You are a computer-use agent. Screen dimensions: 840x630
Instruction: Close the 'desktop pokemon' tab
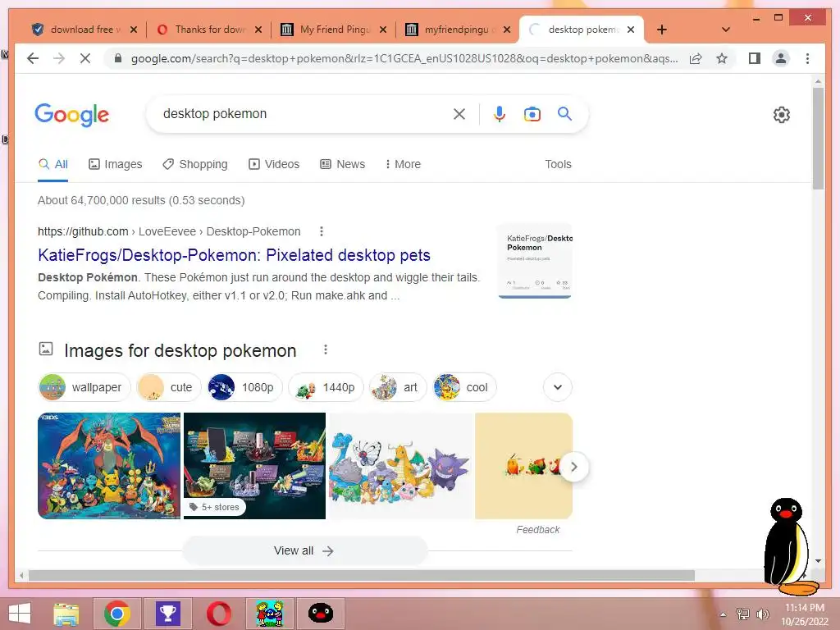point(631,30)
